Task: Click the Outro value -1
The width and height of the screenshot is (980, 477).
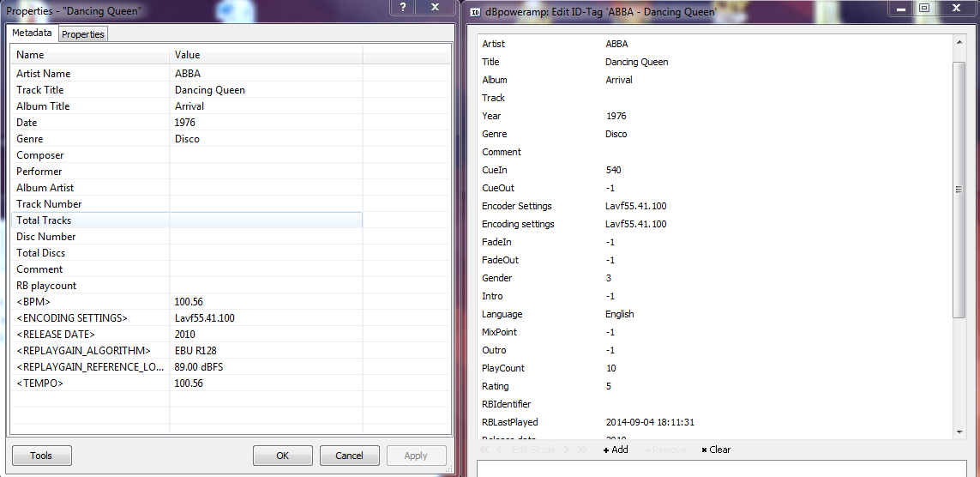Action: (x=610, y=350)
